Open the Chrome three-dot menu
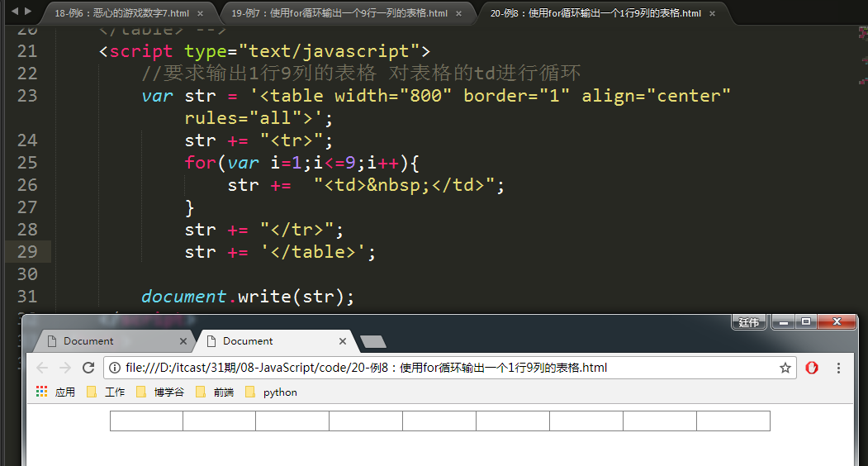 point(838,368)
